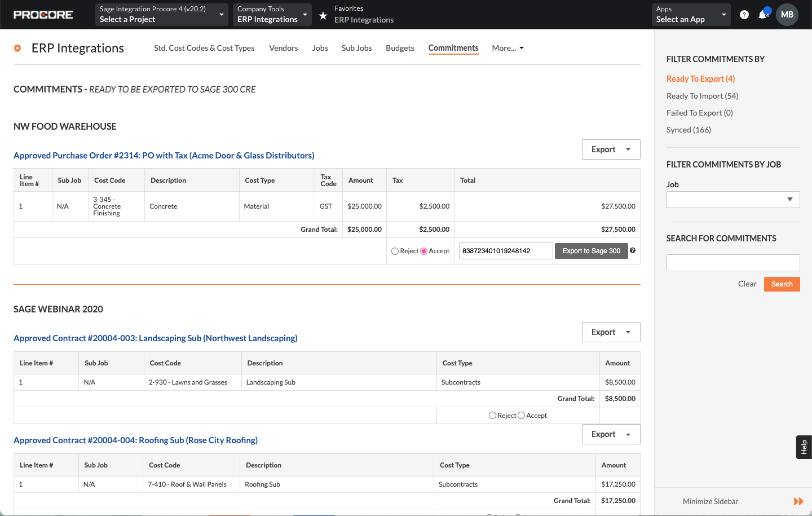Switch to Std. Cost Codes & Cost Types tab
Viewport: 812px width, 516px height.
pyautogui.click(x=204, y=48)
